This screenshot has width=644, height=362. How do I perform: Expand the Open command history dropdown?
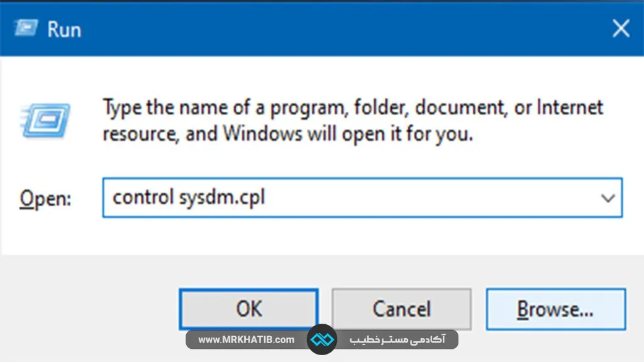[x=608, y=198]
